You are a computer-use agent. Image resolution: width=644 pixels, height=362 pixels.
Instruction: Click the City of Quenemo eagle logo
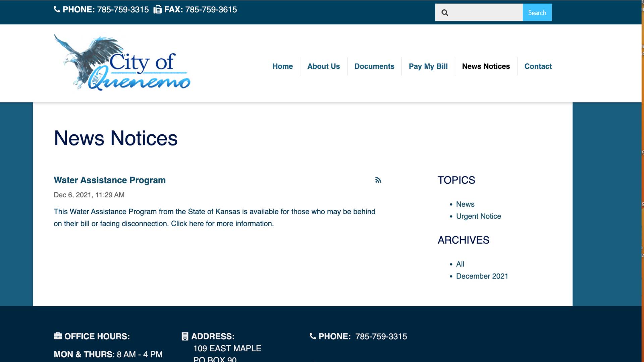122,63
